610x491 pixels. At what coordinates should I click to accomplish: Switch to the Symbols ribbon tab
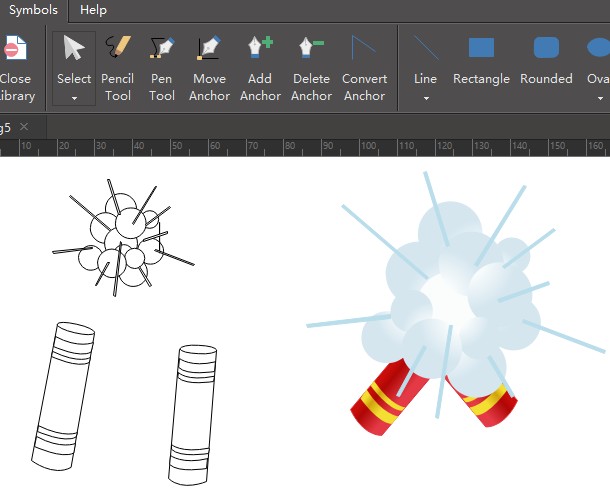[x=33, y=10]
